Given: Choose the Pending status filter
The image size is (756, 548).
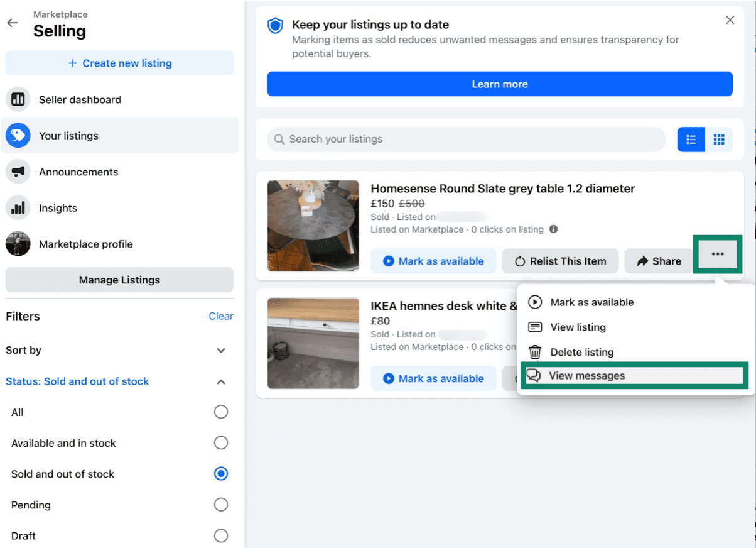Looking at the screenshot, I should 221,505.
